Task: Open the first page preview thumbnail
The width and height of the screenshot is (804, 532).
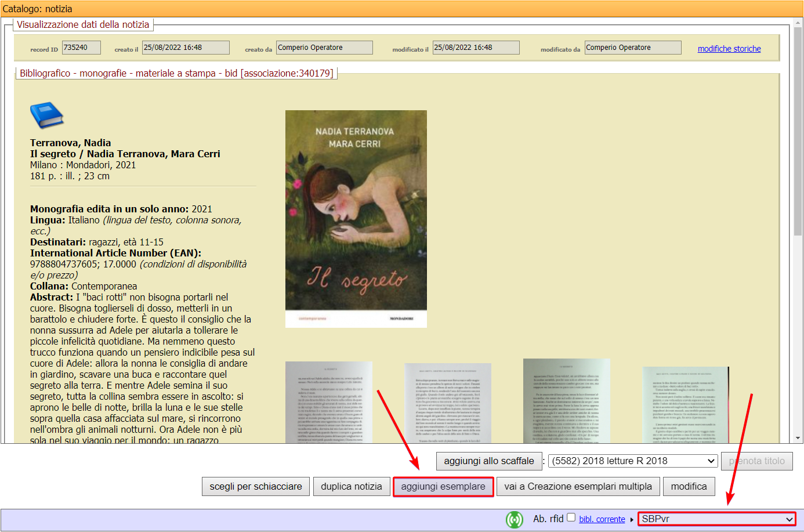Action: [x=328, y=402]
